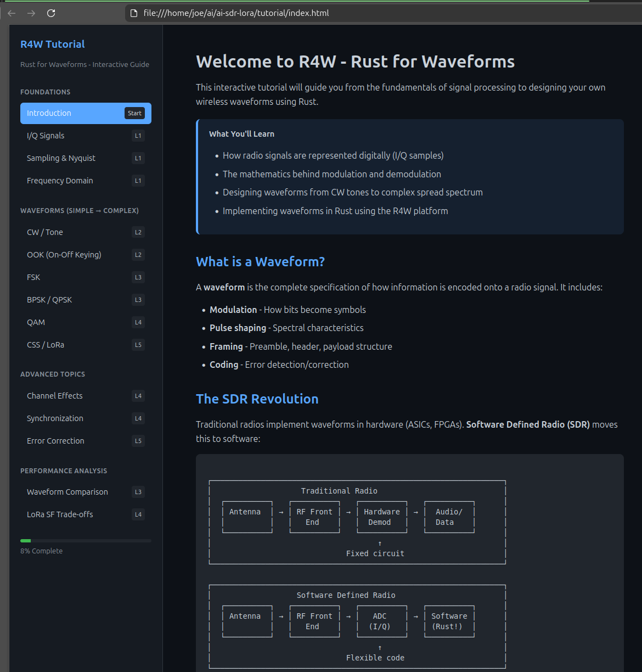
Task: Open OOK (On-Off Keying) lesson
Action: (64, 255)
